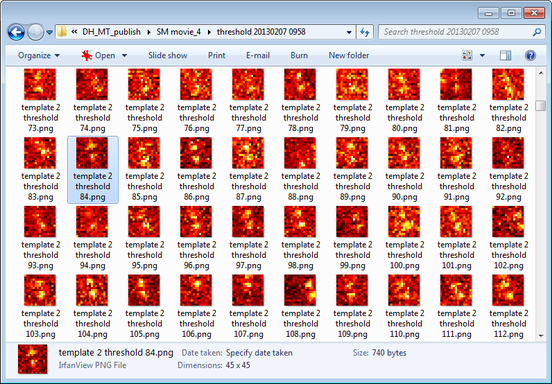
Task: Click the scrollbar up arrow
Action: click(x=541, y=73)
